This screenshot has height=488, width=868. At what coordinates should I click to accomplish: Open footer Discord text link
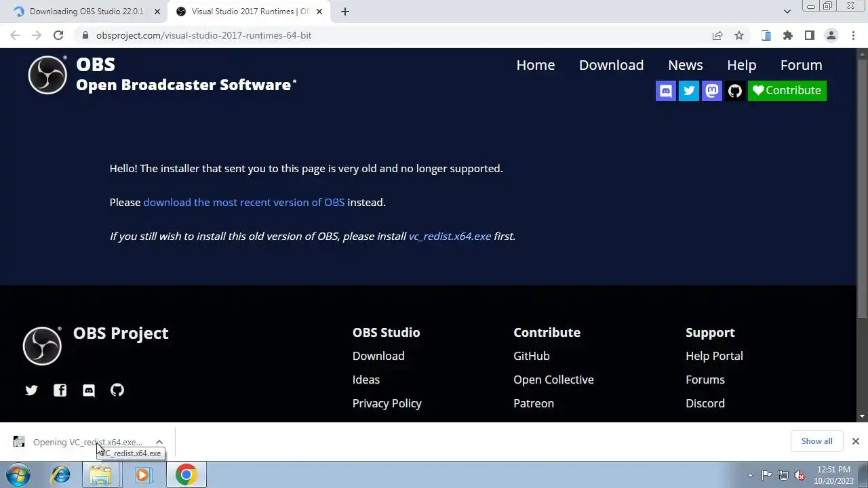[x=705, y=403]
